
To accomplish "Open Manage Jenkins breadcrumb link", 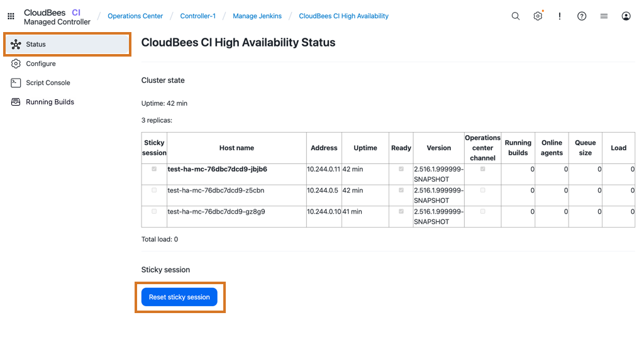I will coord(257,16).
